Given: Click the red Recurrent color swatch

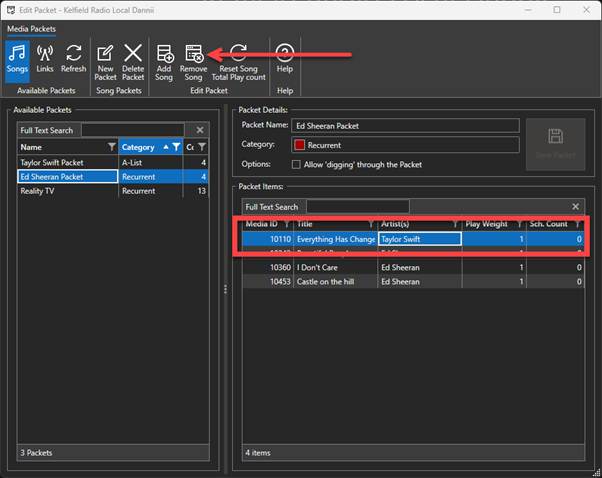Looking at the screenshot, I should pyautogui.click(x=299, y=145).
